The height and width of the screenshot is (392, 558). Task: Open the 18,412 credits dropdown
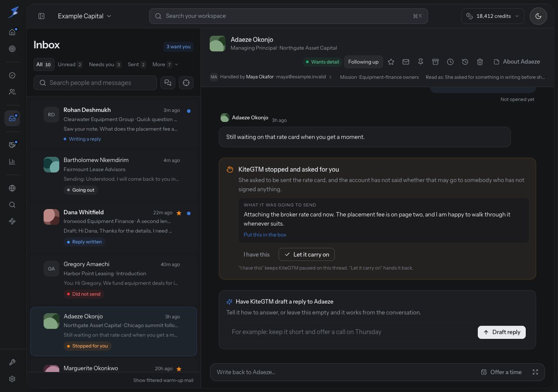(493, 16)
